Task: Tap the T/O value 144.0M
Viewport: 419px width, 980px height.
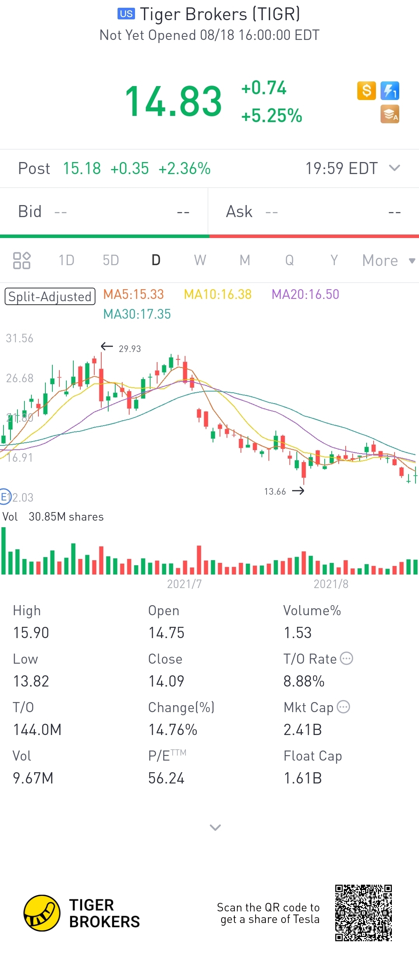Action: 37,730
